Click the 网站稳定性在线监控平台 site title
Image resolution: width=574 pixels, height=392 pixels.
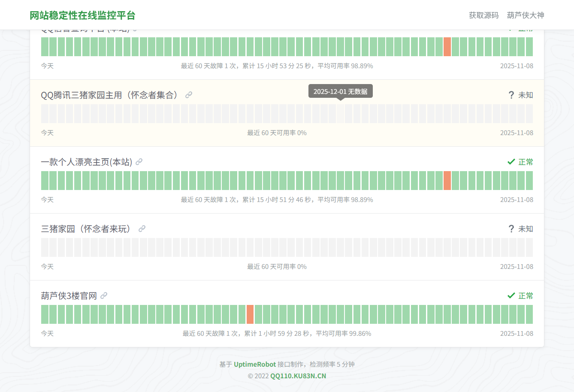click(82, 15)
